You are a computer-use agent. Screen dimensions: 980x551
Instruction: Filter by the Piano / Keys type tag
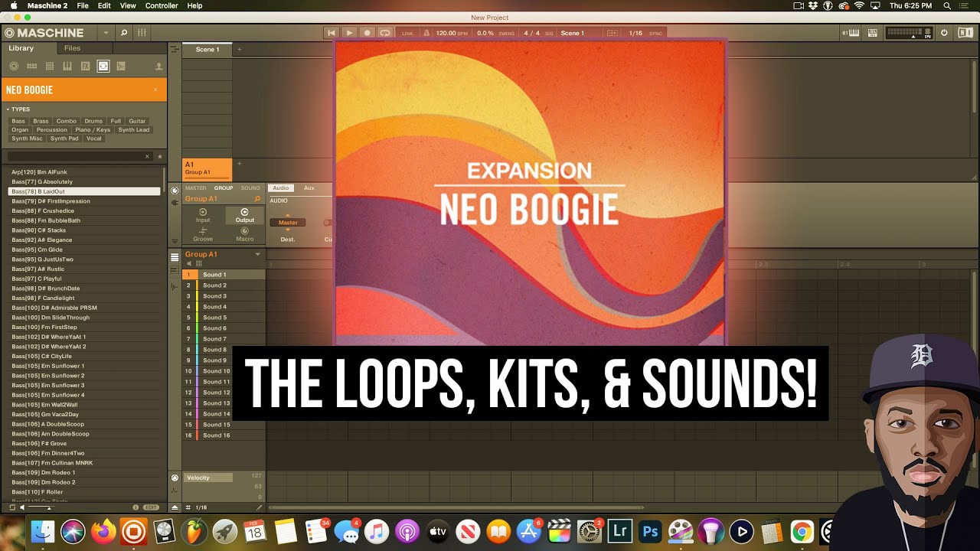(93, 129)
